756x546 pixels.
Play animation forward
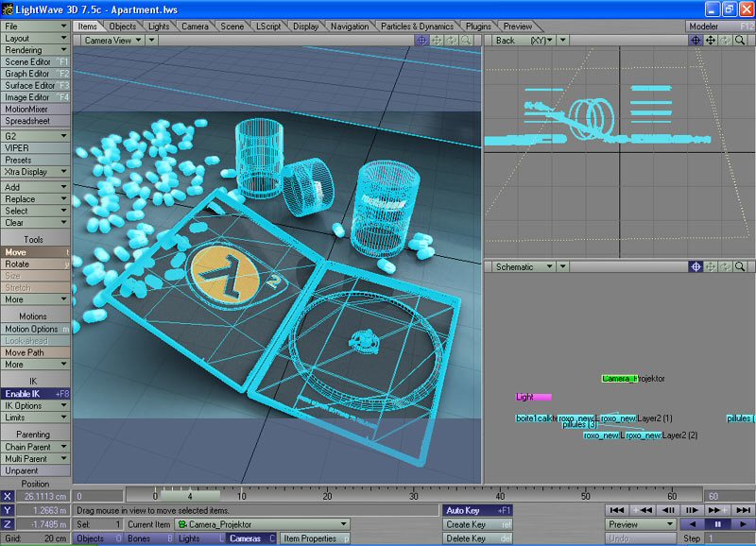(x=743, y=524)
